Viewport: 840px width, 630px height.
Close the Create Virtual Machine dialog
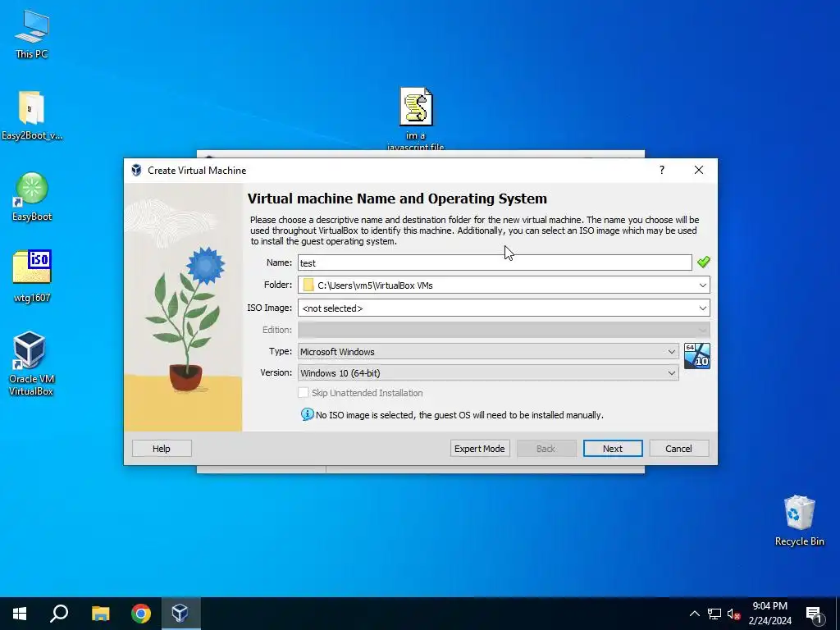pyautogui.click(x=699, y=170)
